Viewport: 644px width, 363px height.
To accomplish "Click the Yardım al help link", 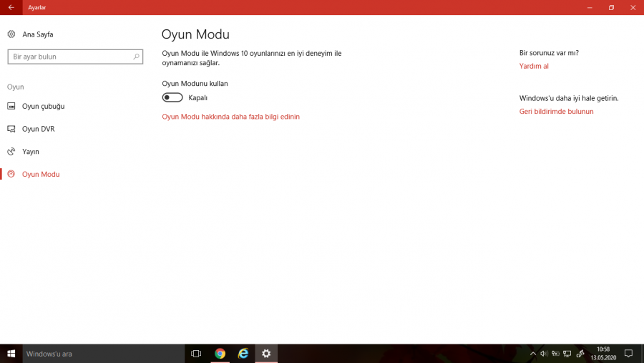I will coord(534,66).
